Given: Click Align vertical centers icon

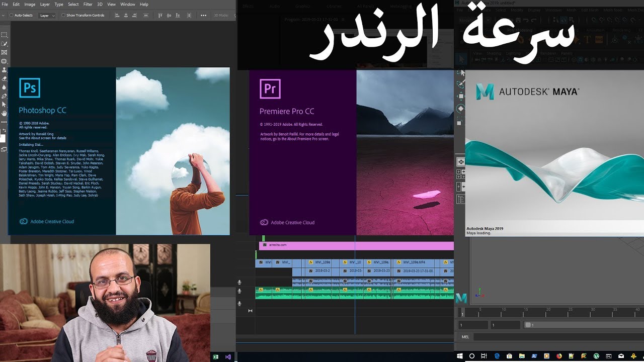Looking at the screenshot, I should [x=170, y=16].
